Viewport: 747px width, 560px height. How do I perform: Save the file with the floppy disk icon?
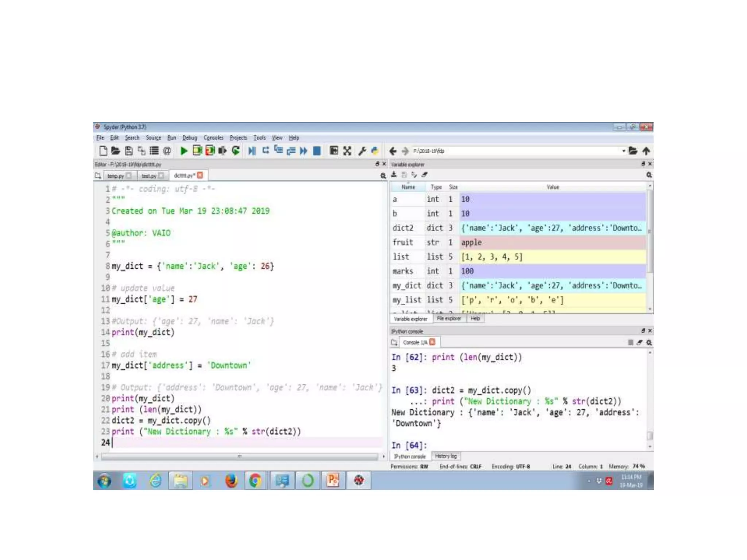click(129, 151)
